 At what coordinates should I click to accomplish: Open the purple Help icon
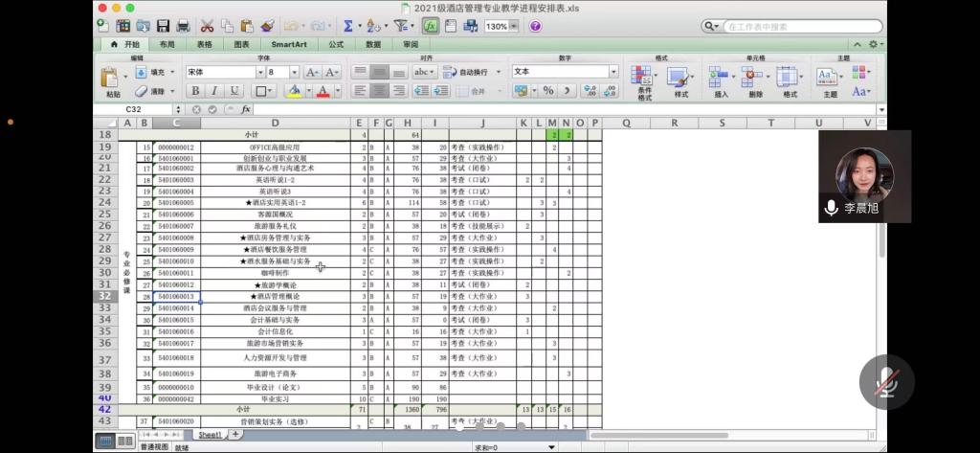(x=535, y=27)
